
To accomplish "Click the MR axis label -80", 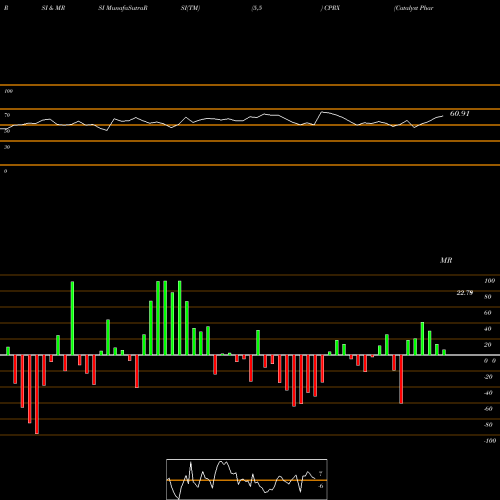I will click(x=488, y=425).
